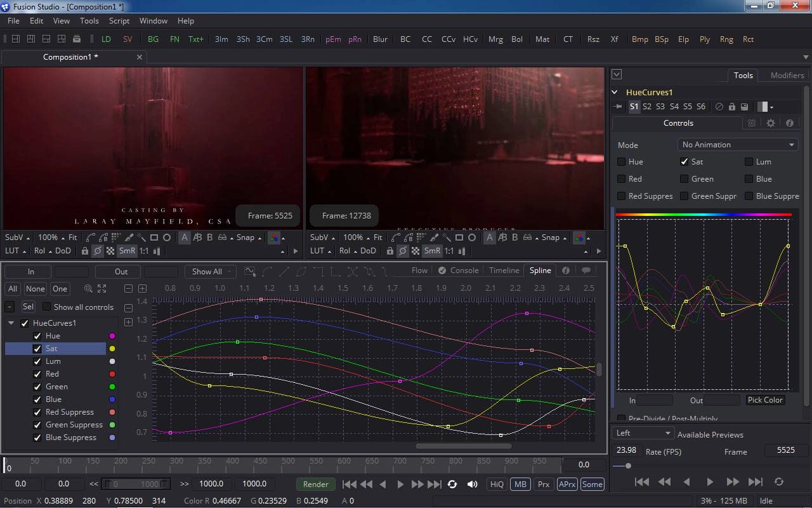Open the Tools menu in menu bar
The width and height of the screenshot is (812, 508).
pyautogui.click(x=89, y=21)
